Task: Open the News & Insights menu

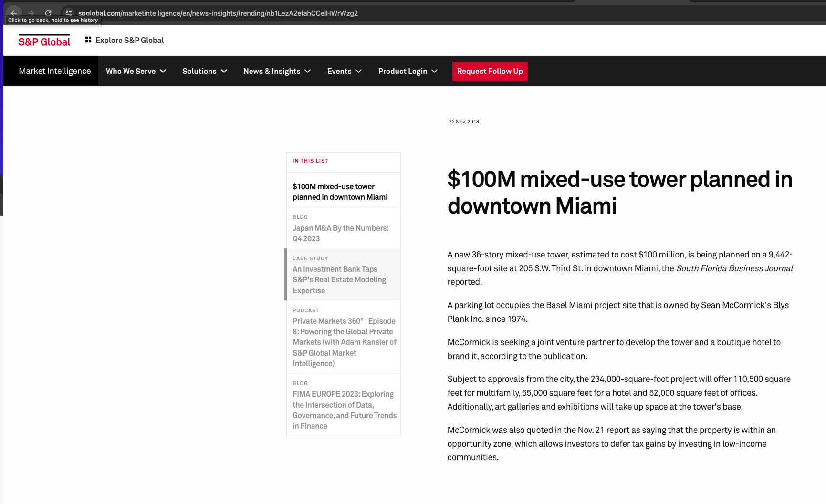Action: tap(277, 71)
